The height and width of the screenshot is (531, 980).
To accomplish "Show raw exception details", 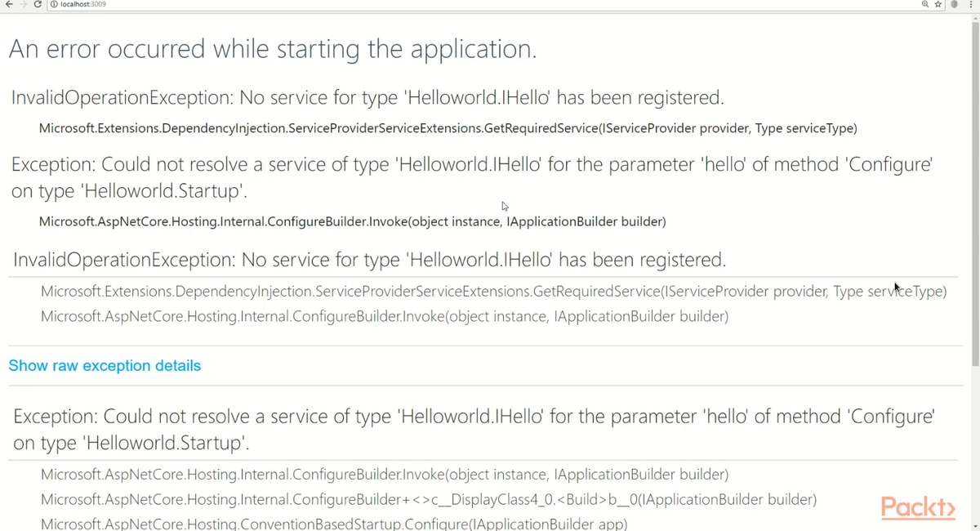I will point(105,366).
